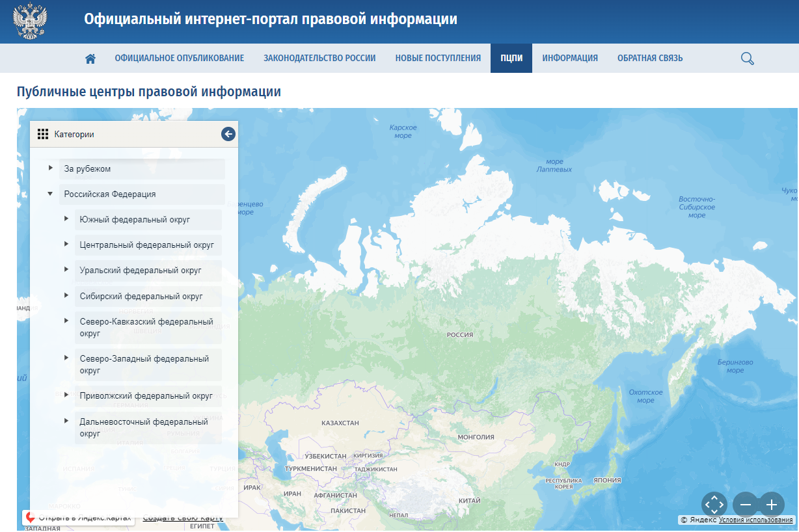Select Северо-Кавказский федеральный округ label

coord(146,327)
